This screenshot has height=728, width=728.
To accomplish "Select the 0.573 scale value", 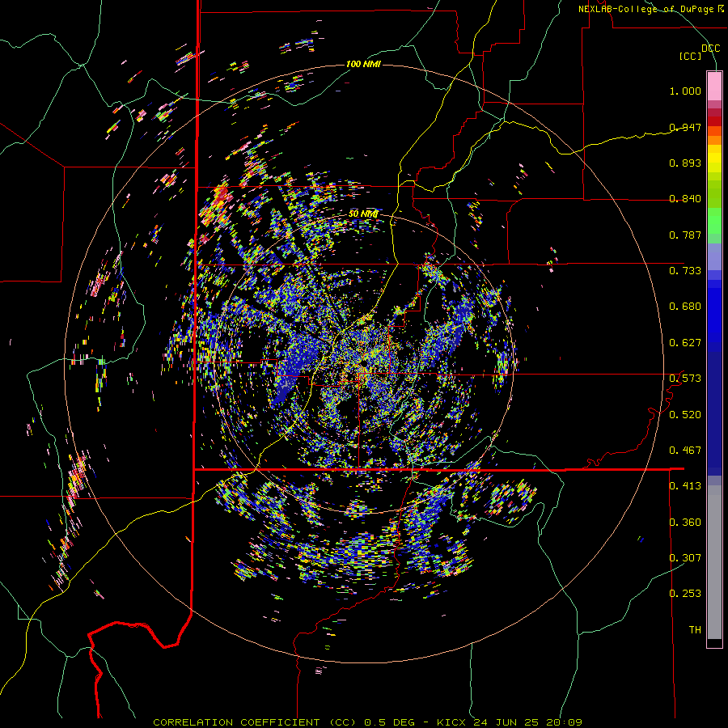I will point(685,379).
